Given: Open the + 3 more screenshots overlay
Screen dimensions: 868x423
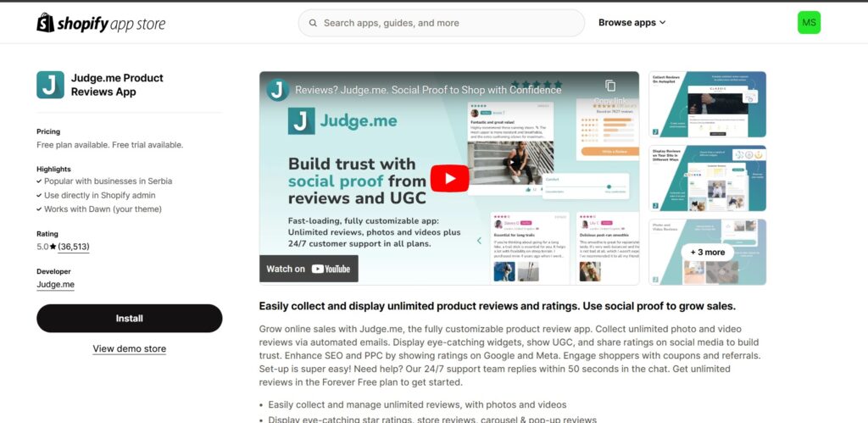Looking at the screenshot, I should (x=708, y=252).
